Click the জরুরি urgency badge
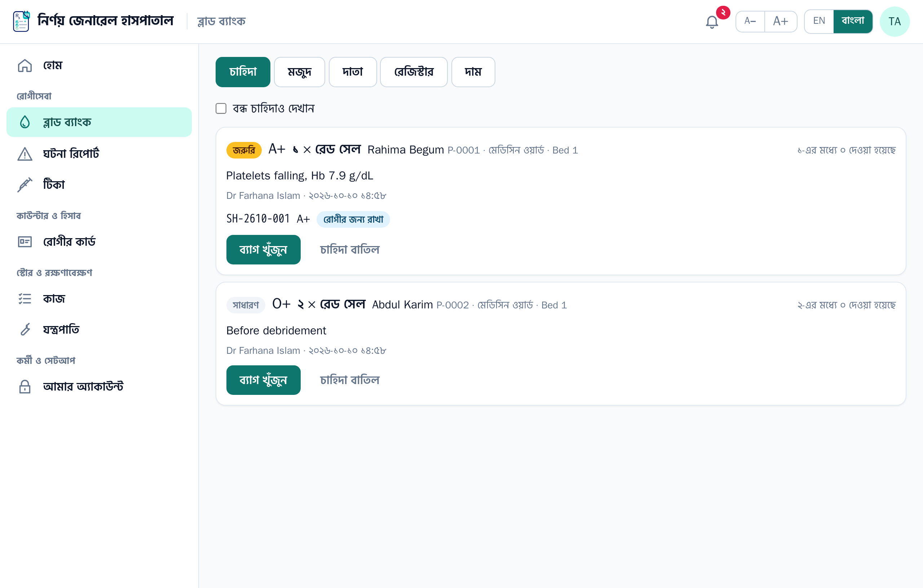 point(244,150)
